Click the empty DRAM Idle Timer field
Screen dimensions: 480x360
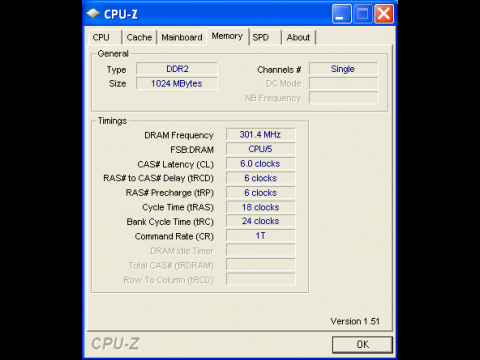[x=260, y=250]
